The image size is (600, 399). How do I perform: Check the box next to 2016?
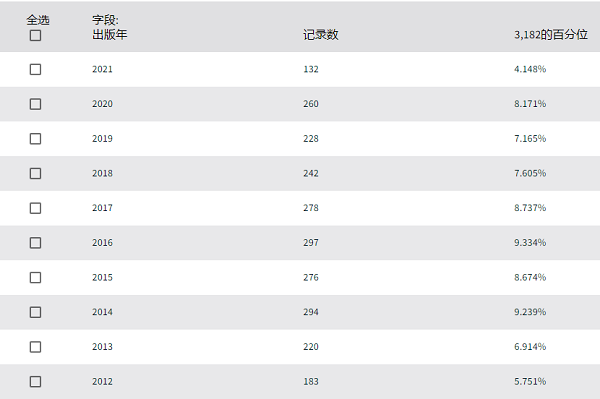(36, 243)
